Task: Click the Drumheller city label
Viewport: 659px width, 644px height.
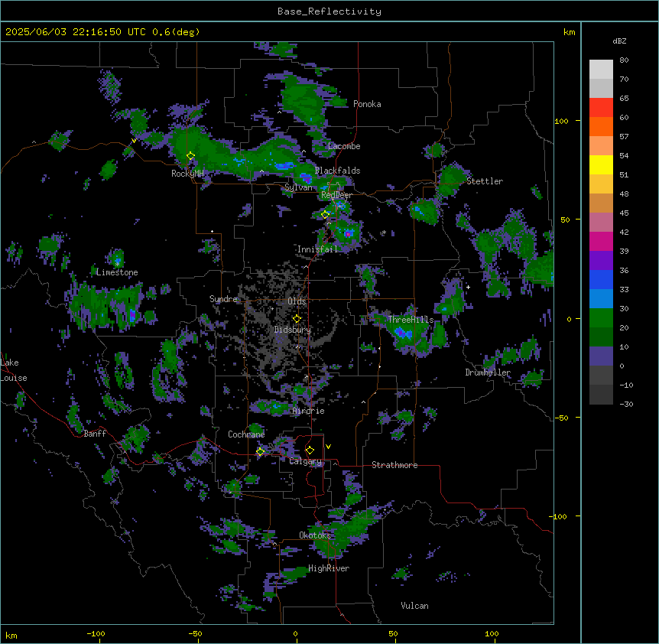Action: pyautogui.click(x=488, y=372)
